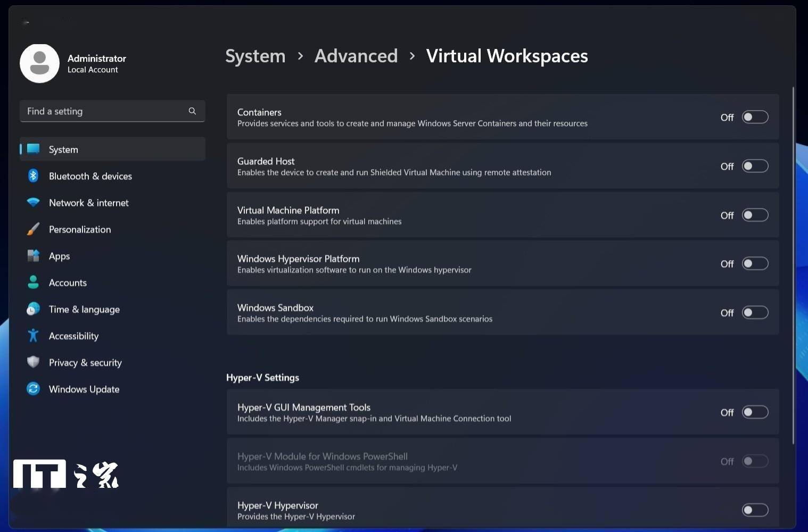Enable the Guarded Host switch

[755, 166]
